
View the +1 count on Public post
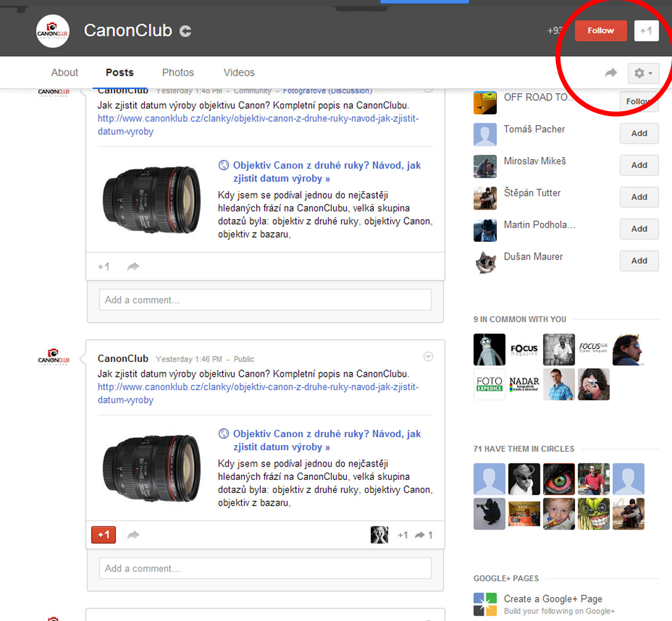pos(403,535)
